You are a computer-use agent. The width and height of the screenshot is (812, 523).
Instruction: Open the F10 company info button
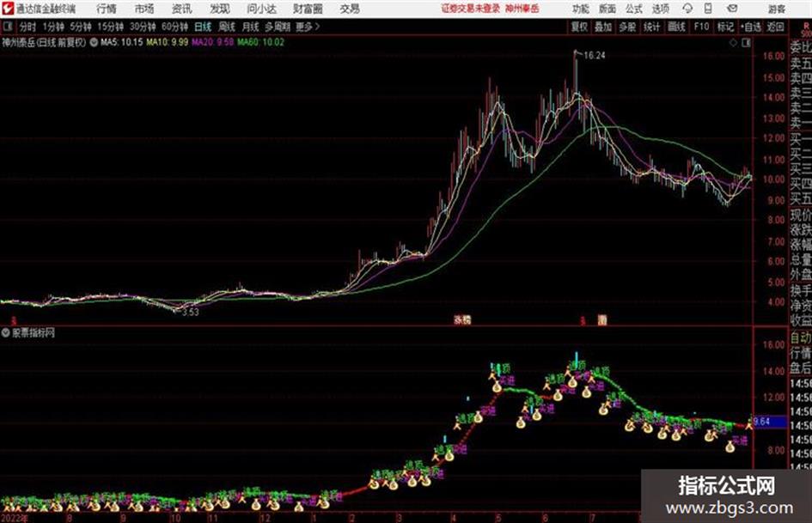pyautogui.click(x=700, y=27)
